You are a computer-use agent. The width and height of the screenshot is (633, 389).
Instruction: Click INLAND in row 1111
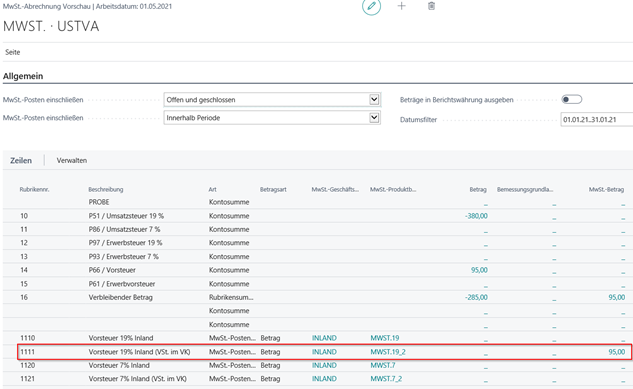pyautogui.click(x=324, y=352)
